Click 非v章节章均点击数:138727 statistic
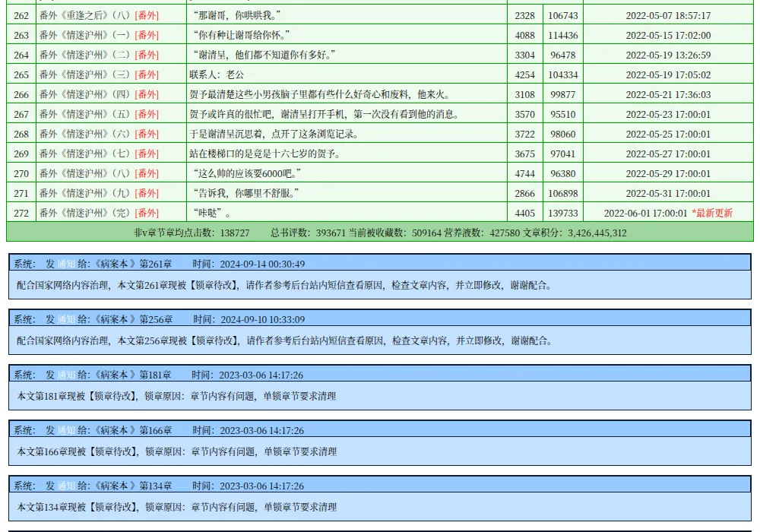760x532 pixels. (192, 233)
